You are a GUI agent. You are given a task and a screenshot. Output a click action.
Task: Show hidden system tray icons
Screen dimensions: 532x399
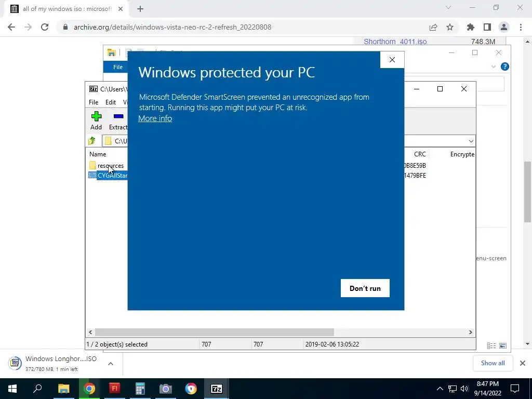(x=440, y=389)
